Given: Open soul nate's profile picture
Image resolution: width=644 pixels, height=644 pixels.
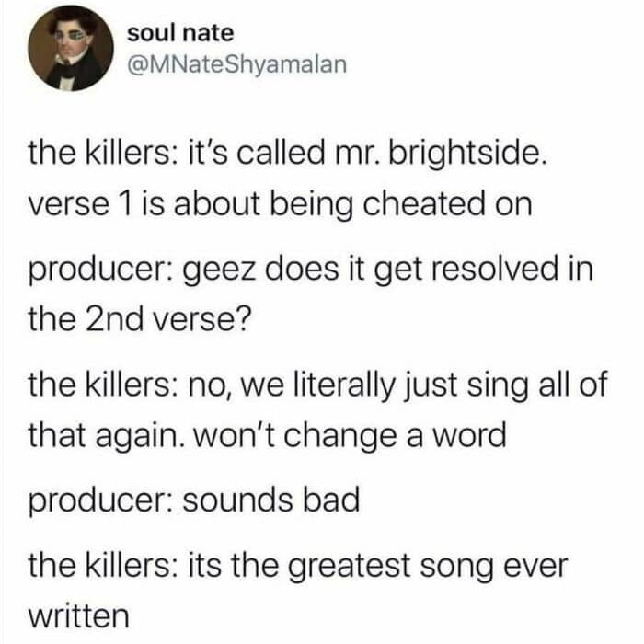Looking at the screenshot, I should pyautogui.click(x=71, y=48).
